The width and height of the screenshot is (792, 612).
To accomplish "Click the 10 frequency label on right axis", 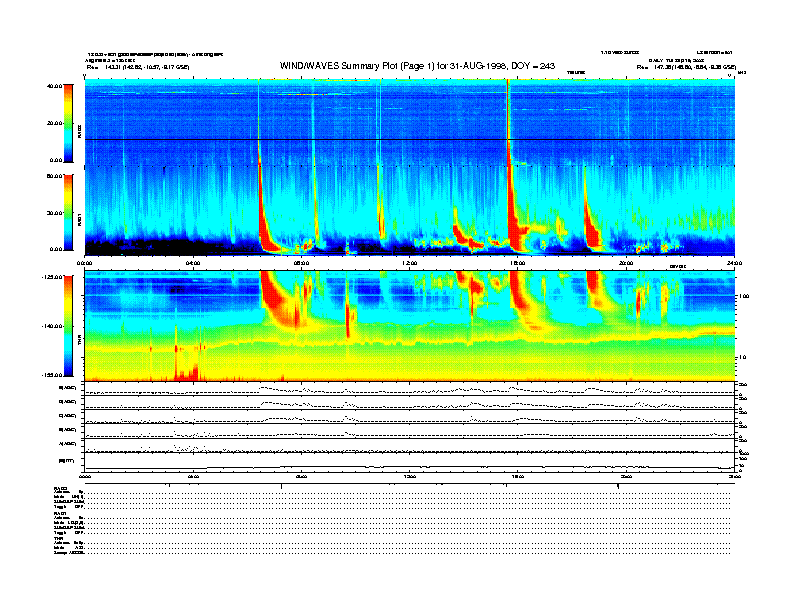I will [x=743, y=357].
